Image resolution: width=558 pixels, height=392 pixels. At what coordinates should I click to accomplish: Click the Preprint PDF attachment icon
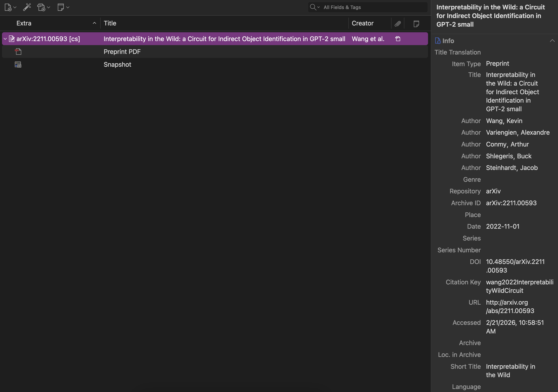coord(18,52)
